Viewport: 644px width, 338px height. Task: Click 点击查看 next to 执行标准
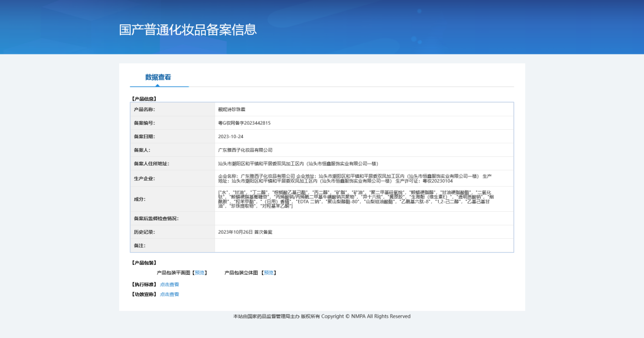coord(170,285)
